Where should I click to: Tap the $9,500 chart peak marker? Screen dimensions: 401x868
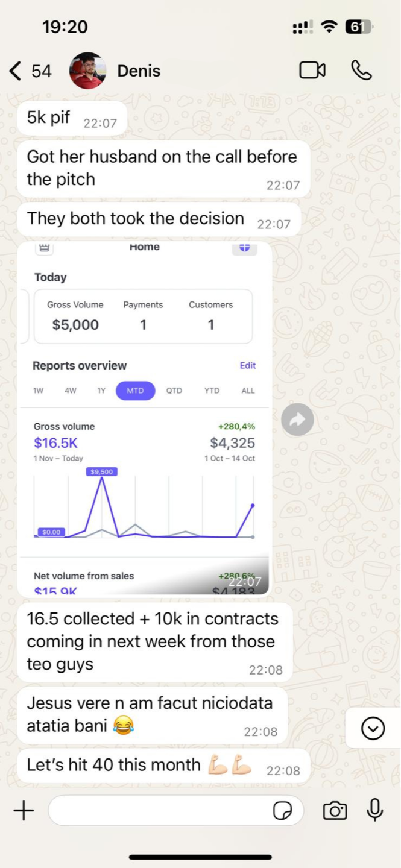coord(102,471)
